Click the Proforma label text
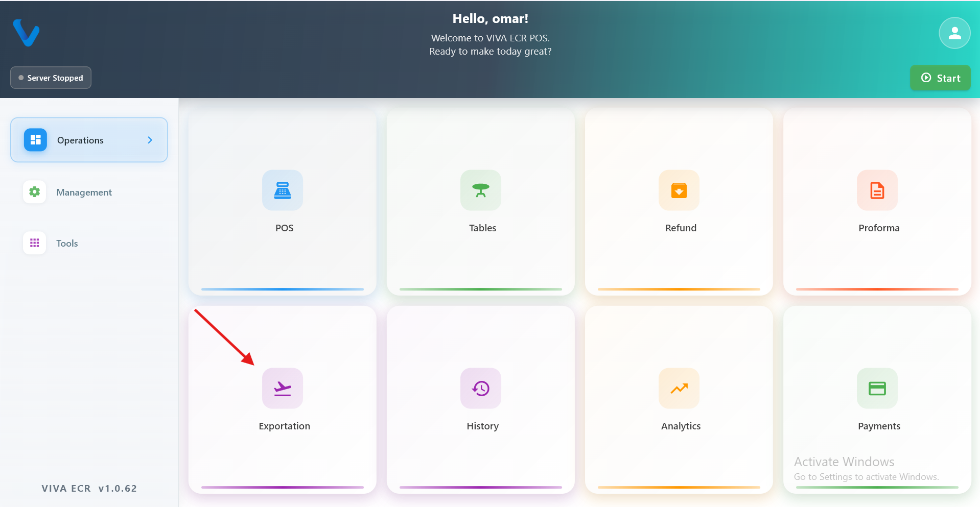Screen dimensions: 980x507 (879, 228)
